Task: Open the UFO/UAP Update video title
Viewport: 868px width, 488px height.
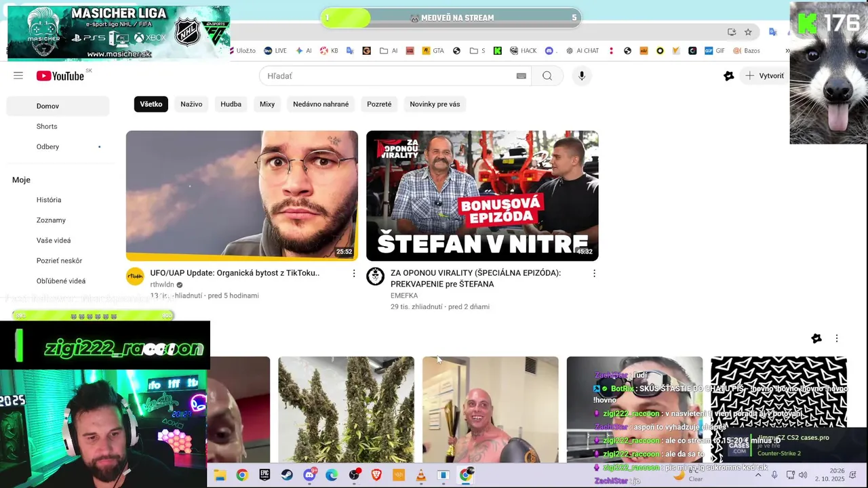Action: 235,273
